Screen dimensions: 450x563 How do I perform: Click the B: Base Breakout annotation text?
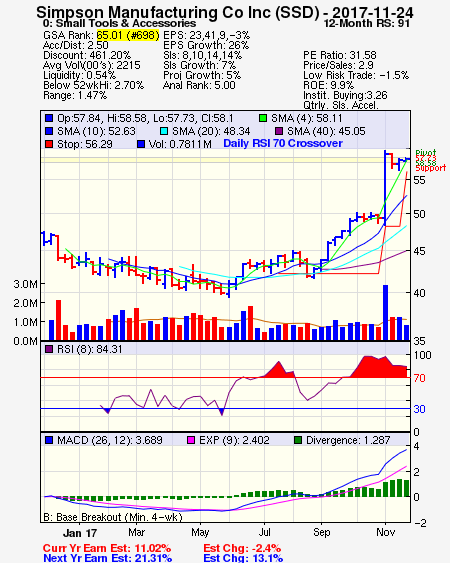point(113,517)
